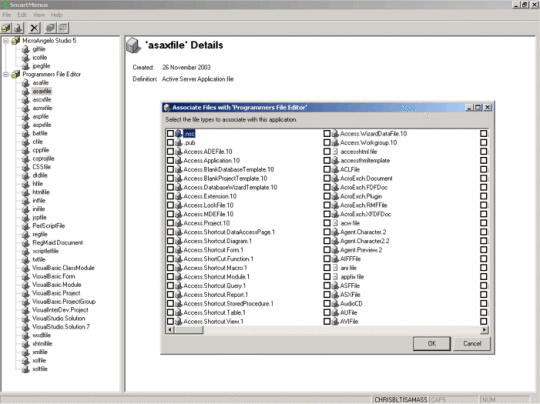Open the Edit menu
Screen dimensions: 540x404
[22, 15]
